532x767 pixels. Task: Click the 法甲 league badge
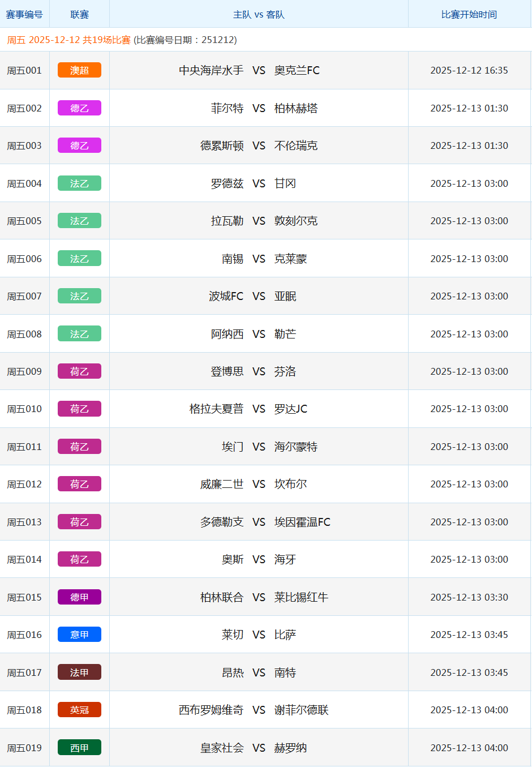coord(79,672)
